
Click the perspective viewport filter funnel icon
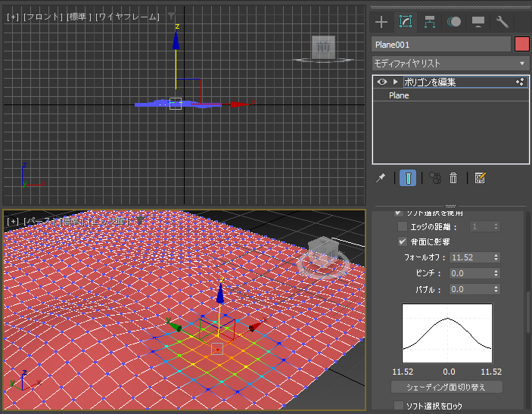140,220
